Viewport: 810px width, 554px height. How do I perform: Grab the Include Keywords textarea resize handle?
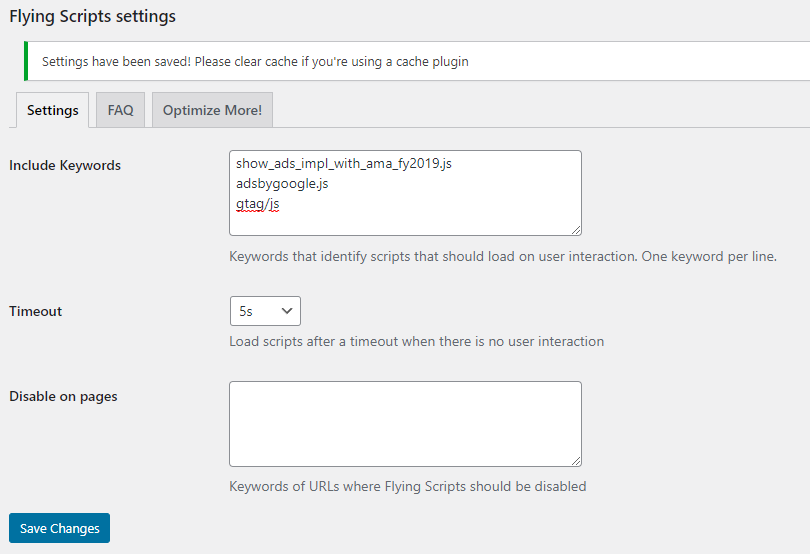click(576, 230)
